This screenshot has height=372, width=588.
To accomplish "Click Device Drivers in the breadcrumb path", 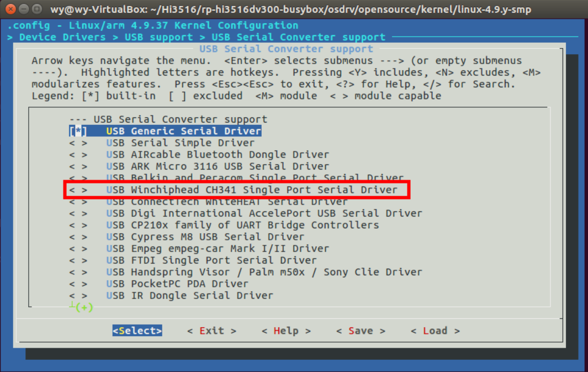I will pyautogui.click(x=62, y=37).
